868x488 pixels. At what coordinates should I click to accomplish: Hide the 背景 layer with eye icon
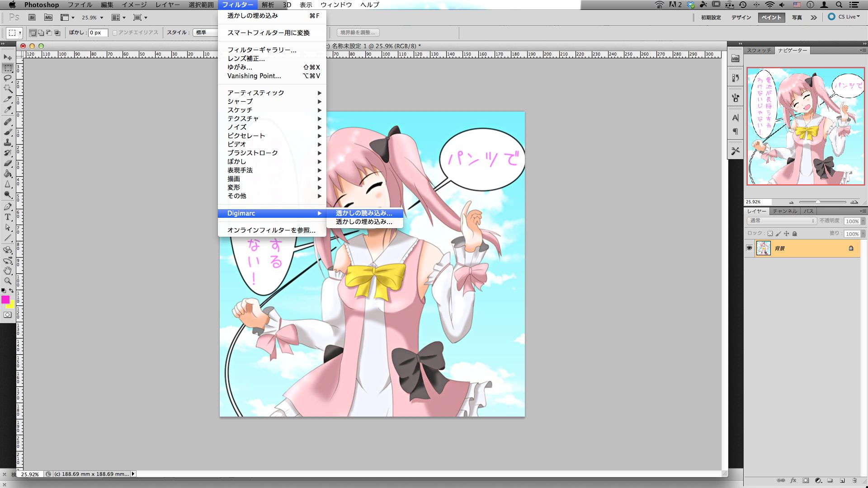click(x=749, y=248)
